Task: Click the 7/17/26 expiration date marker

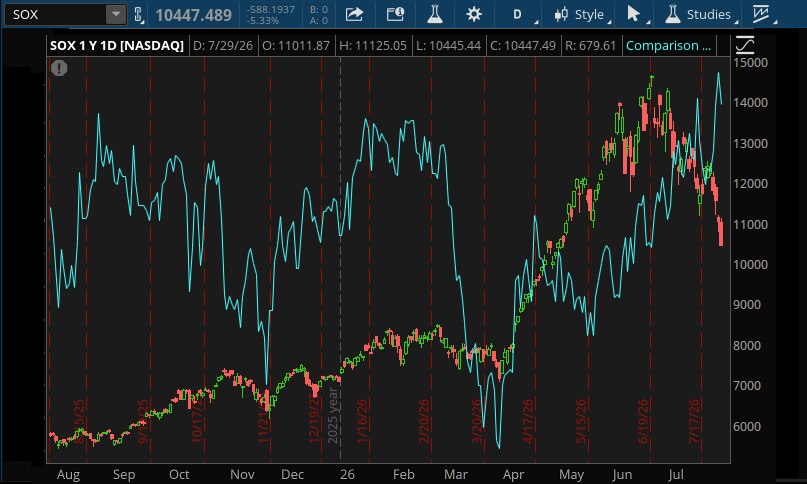Action: (x=694, y=421)
